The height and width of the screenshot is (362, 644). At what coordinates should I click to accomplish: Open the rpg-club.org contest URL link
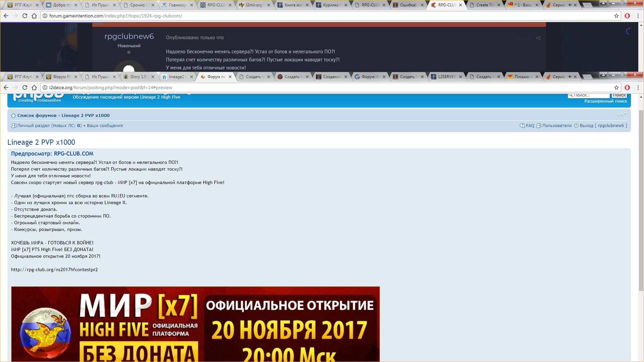pos(54,270)
